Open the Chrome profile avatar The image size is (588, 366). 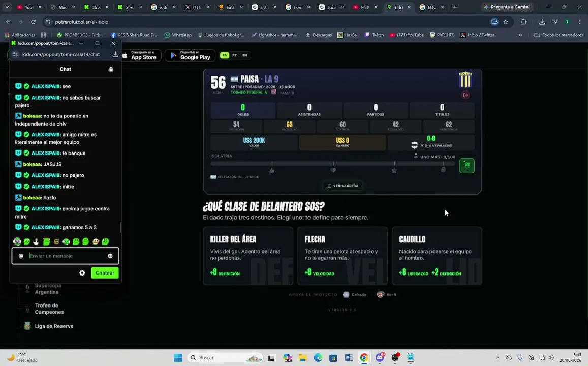pos(567,22)
